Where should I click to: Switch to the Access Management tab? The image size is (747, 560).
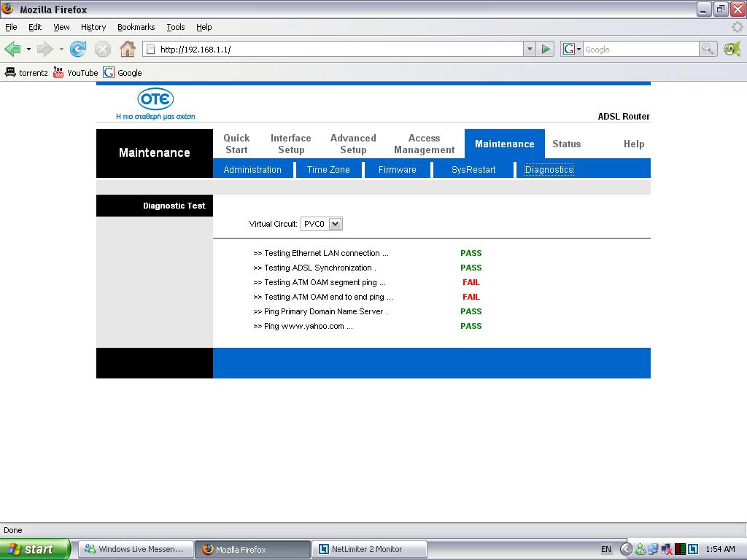click(x=424, y=144)
